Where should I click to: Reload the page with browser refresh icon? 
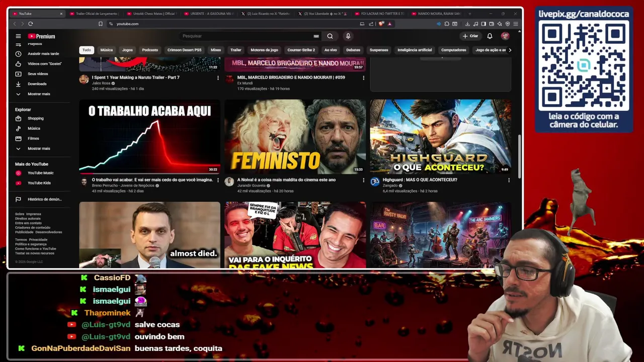pos(31,24)
